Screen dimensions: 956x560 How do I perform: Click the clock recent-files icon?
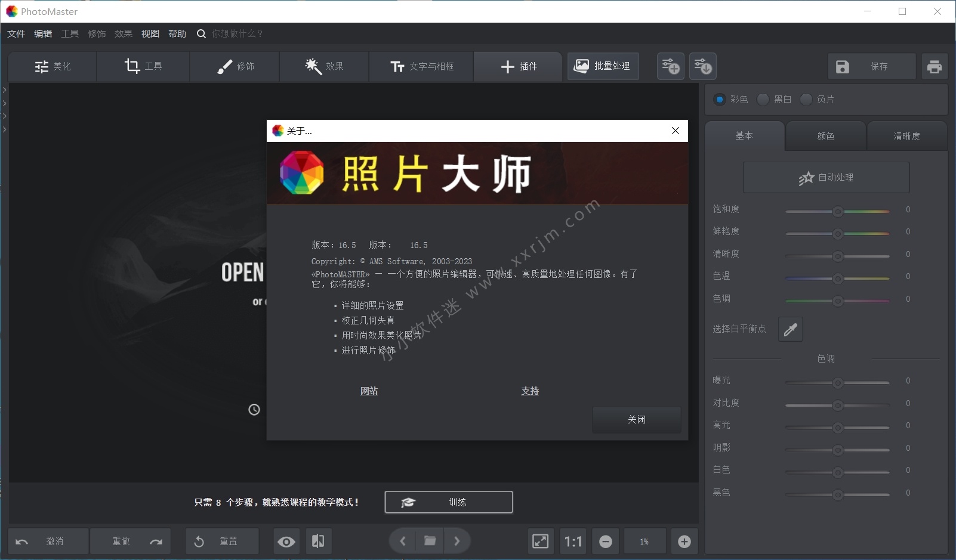[x=254, y=410]
